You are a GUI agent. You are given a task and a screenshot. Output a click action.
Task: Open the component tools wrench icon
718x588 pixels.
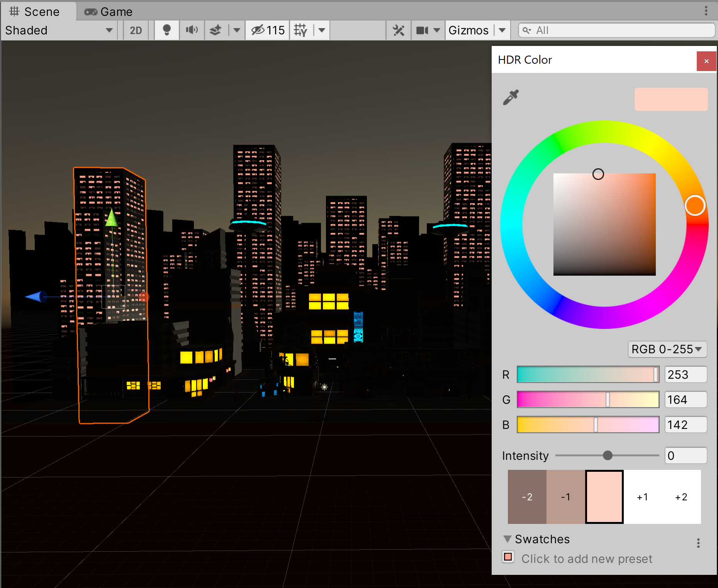pos(398,30)
